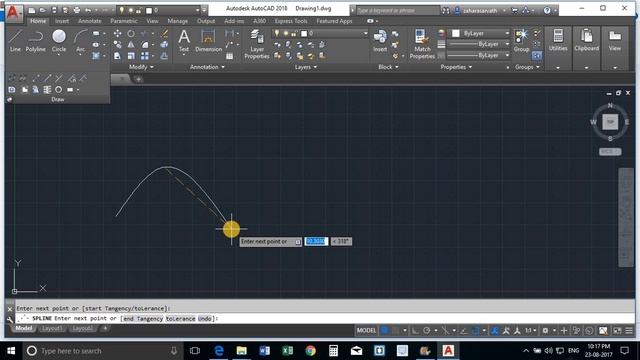The height and width of the screenshot is (360, 640).
Task: Open object color ByLayer swatch dropdown
Action: coord(480,33)
